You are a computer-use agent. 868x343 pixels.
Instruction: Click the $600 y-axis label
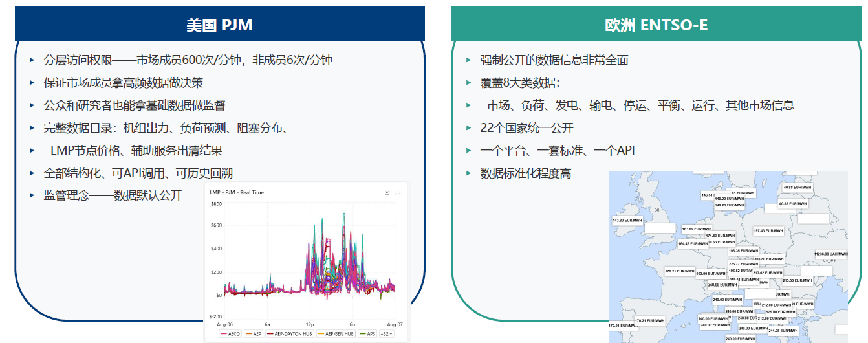pyautogui.click(x=216, y=225)
